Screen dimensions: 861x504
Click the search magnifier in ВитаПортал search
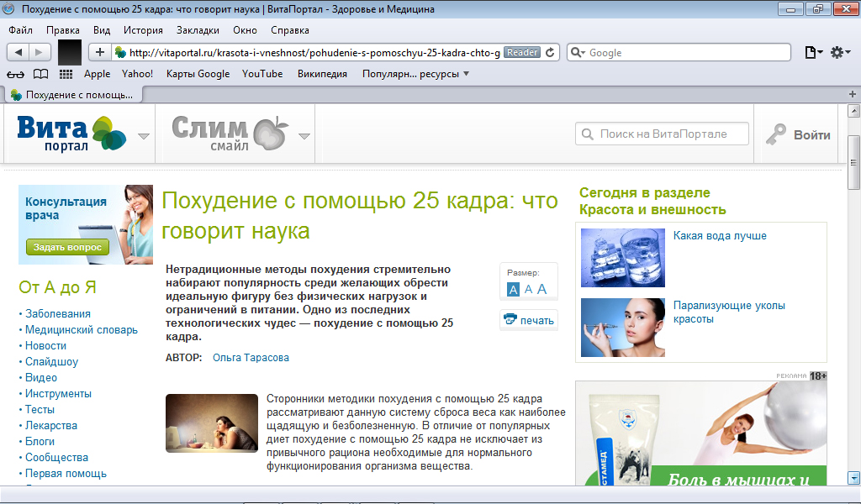587,134
